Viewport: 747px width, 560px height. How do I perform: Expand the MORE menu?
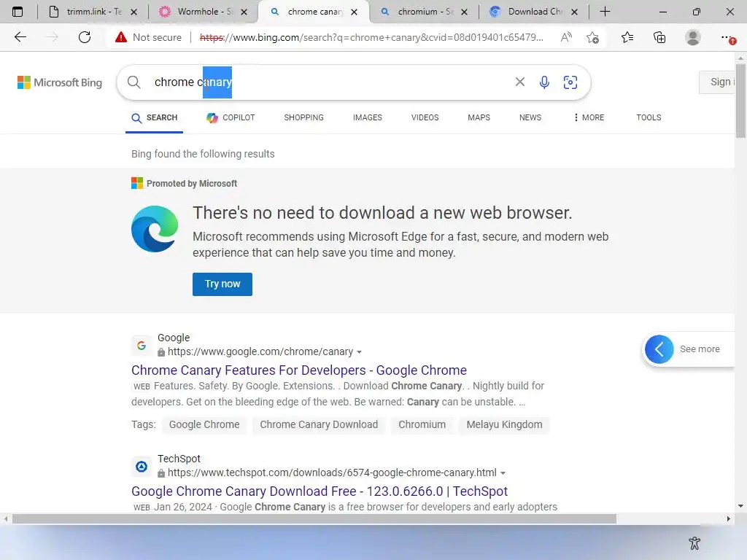[589, 117]
